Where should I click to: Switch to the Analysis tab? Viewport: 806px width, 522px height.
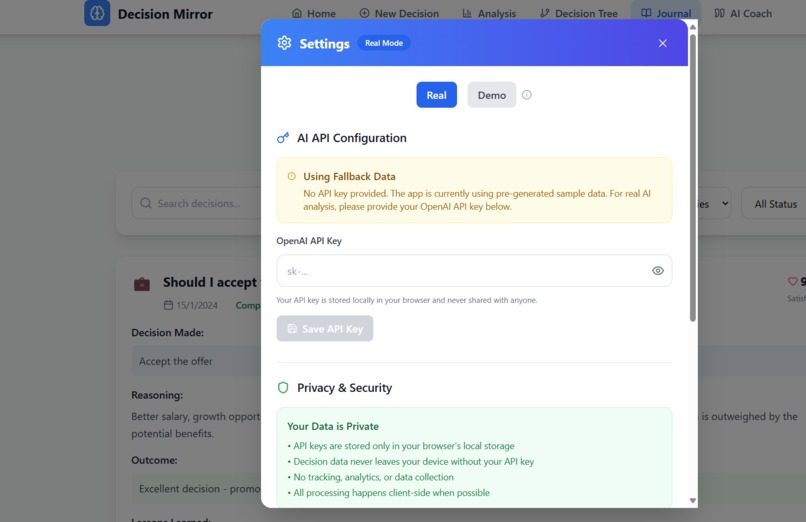pyautogui.click(x=489, y=13)
